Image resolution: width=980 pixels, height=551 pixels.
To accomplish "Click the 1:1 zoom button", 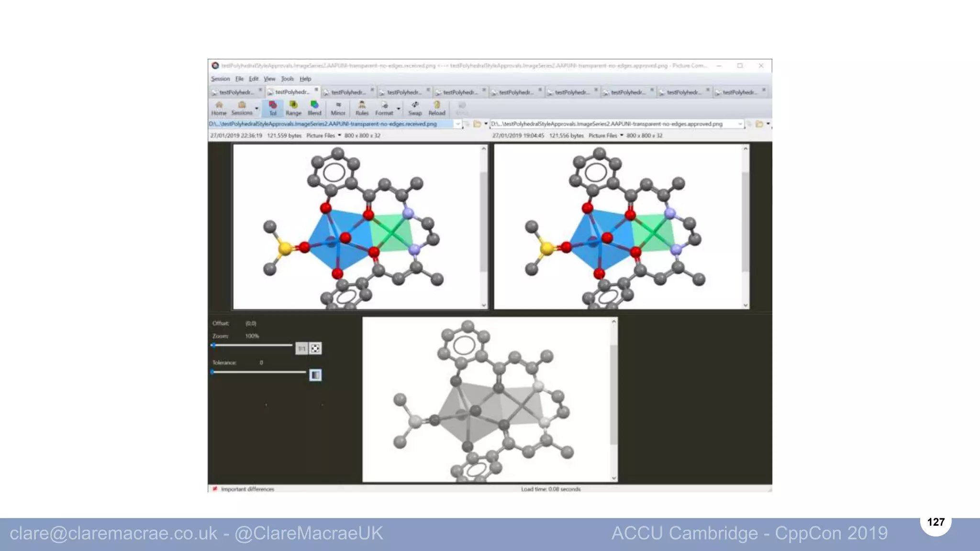I will pos(301,349).
